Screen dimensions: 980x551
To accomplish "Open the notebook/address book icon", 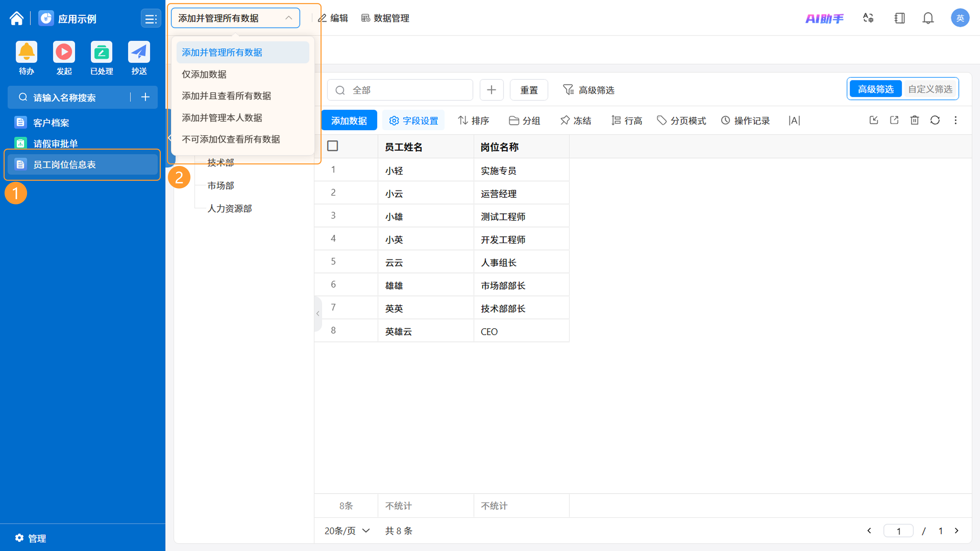I will point(899,18).
